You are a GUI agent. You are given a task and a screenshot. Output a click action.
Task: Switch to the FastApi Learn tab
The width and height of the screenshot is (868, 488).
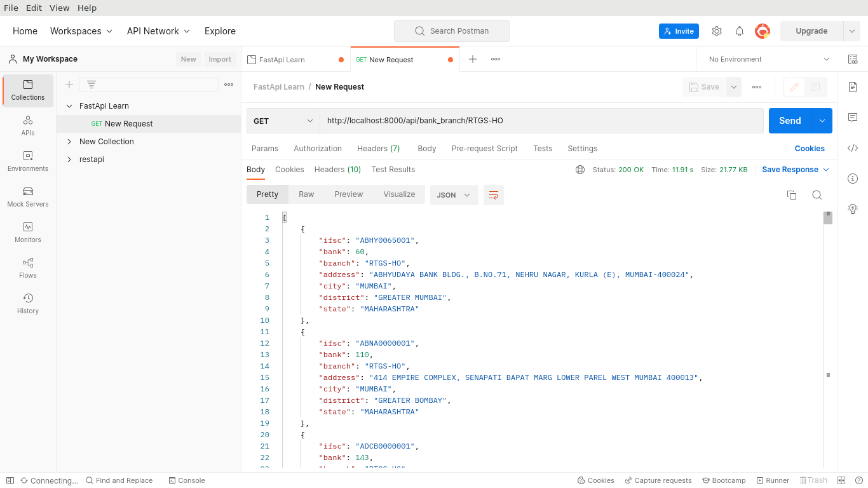pyautogui.click(x=295, y=59)
